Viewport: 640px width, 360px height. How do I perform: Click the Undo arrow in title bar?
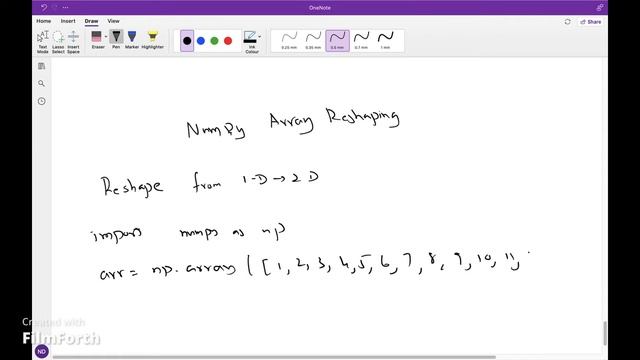[x=44, y=7]
